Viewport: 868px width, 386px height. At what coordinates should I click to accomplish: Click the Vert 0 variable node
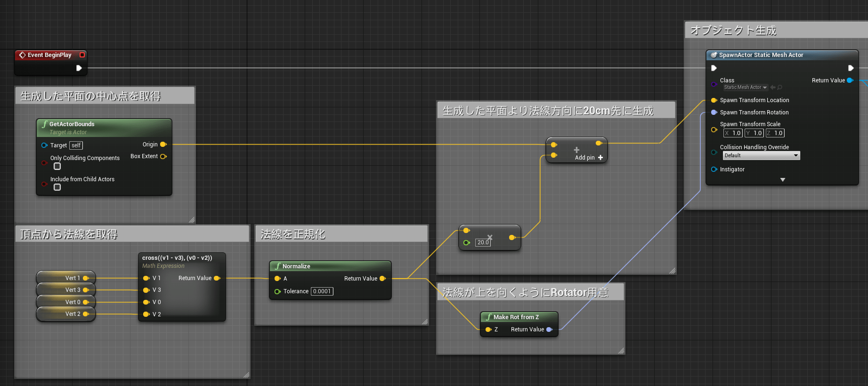(66, 302)
